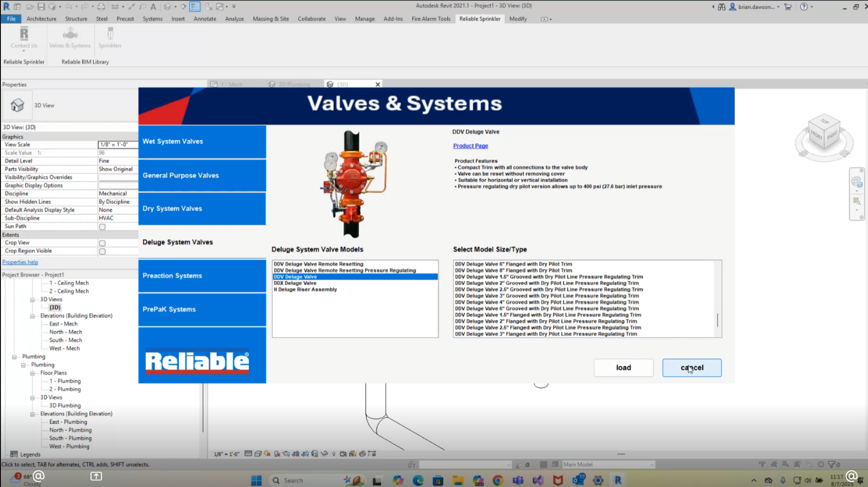The height and width of the screenshot is (487, 868).
Task: Select Preaction Systems category
Action: (202, 276)
